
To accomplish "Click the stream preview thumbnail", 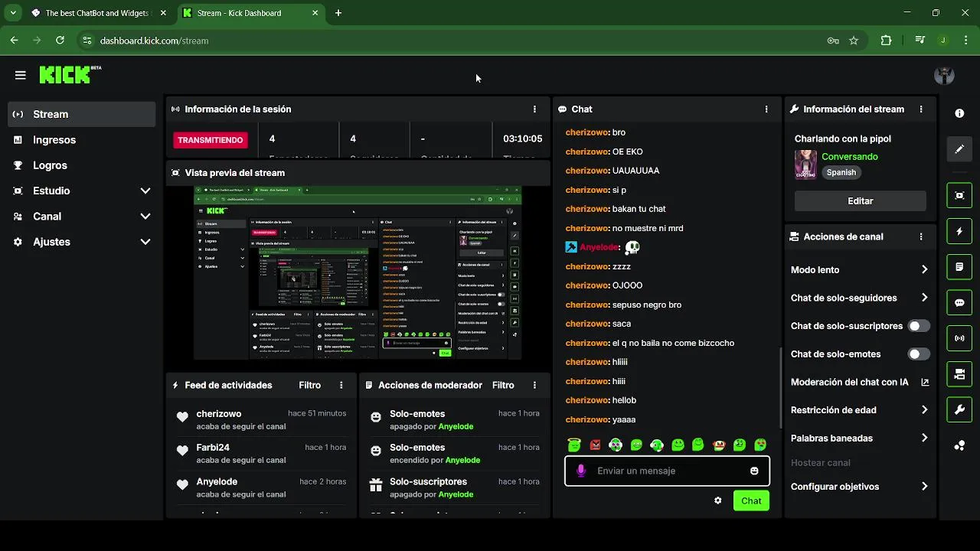I will (x=358, y=272).
